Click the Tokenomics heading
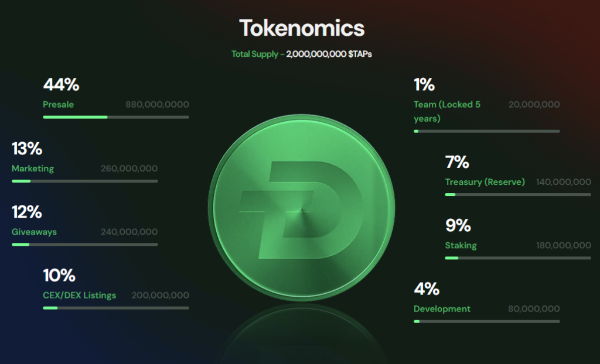 302,28
